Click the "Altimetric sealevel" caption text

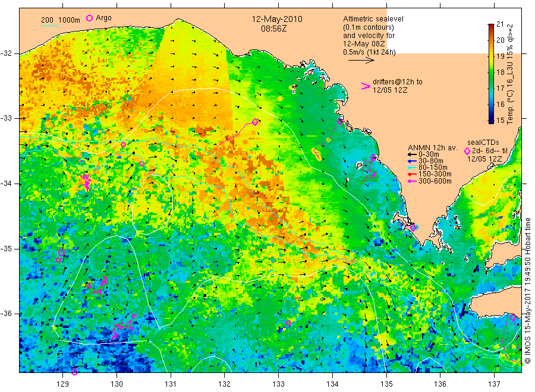[373, 19]
